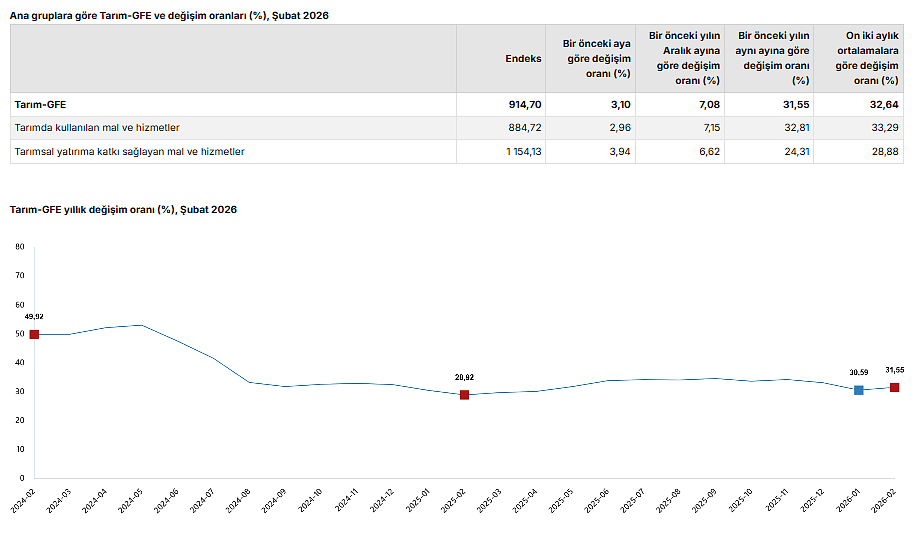Click the red data marker labeled 49,92
Viewport: 916px width, 538px height.
pos(34,334)
